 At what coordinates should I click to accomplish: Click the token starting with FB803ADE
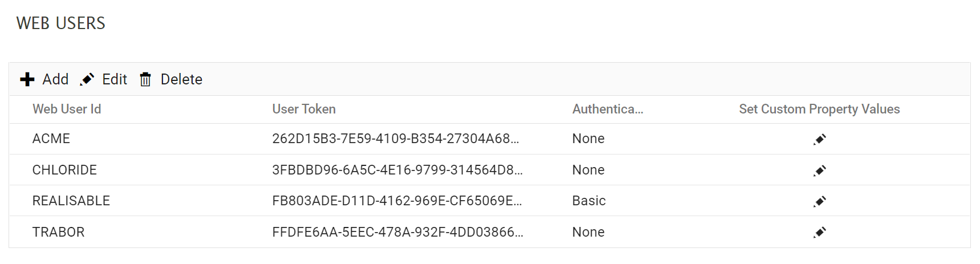397,201
